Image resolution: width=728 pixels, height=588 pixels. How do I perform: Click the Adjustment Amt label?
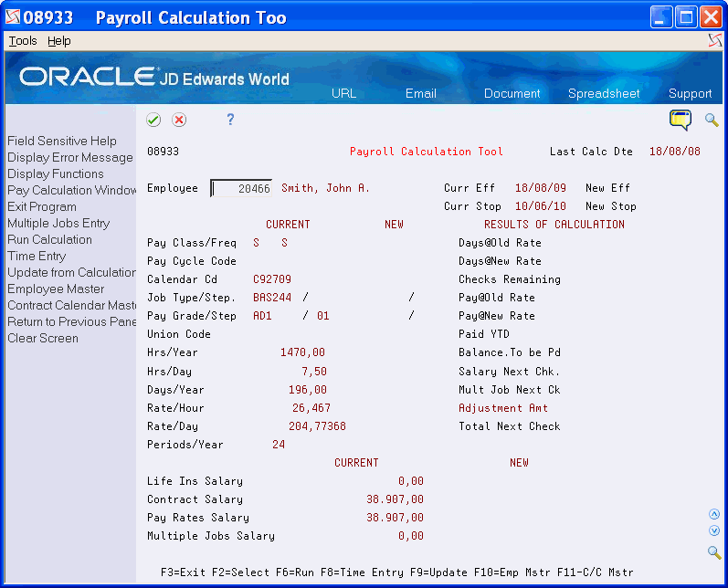503,408
